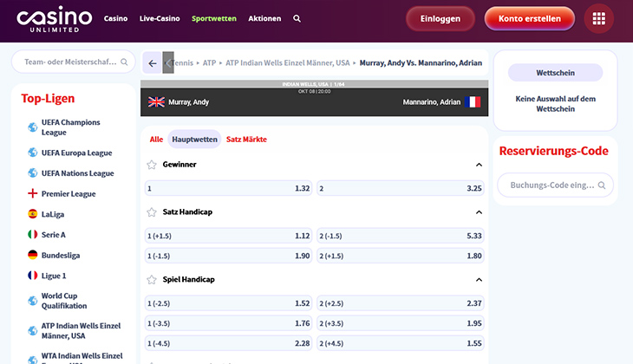Select Satz Handicap 1 (-1.5) at 1.90
This screenshot has height=364, width=633.
229,256
